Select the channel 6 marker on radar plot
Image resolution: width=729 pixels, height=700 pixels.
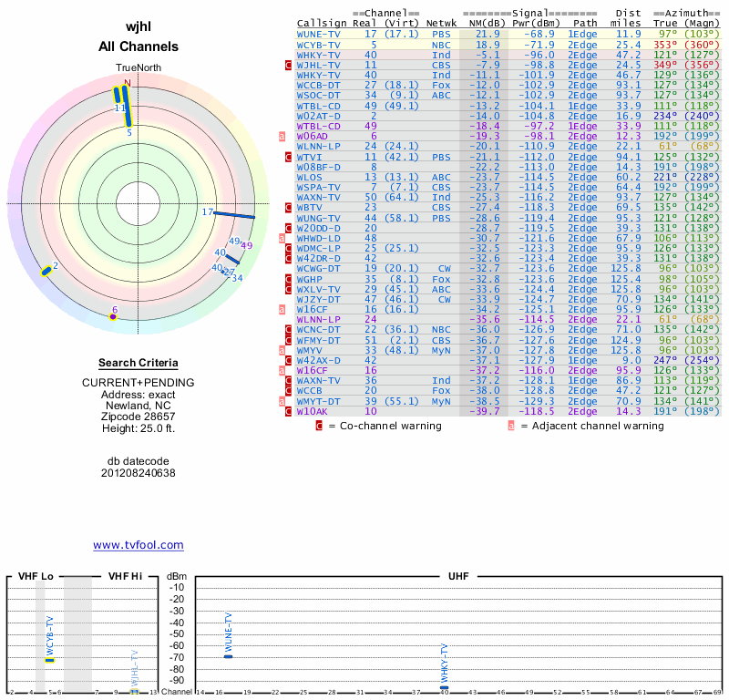point(113,316)
